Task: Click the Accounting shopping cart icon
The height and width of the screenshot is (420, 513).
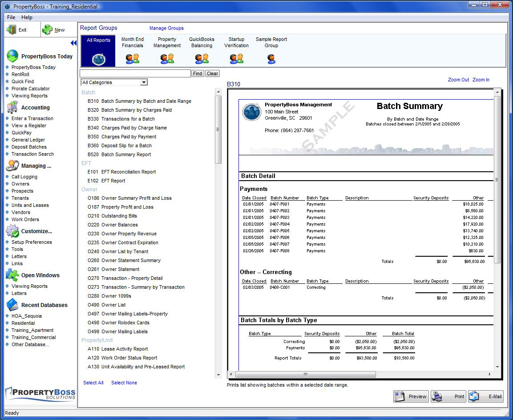Action: (x=12, y=107)
